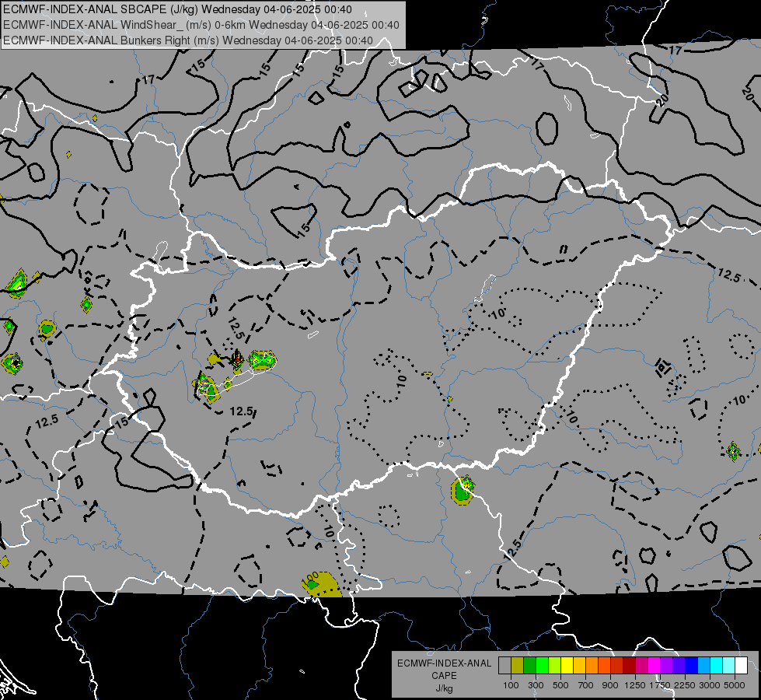Click the 700 legend value

[586, 685]
